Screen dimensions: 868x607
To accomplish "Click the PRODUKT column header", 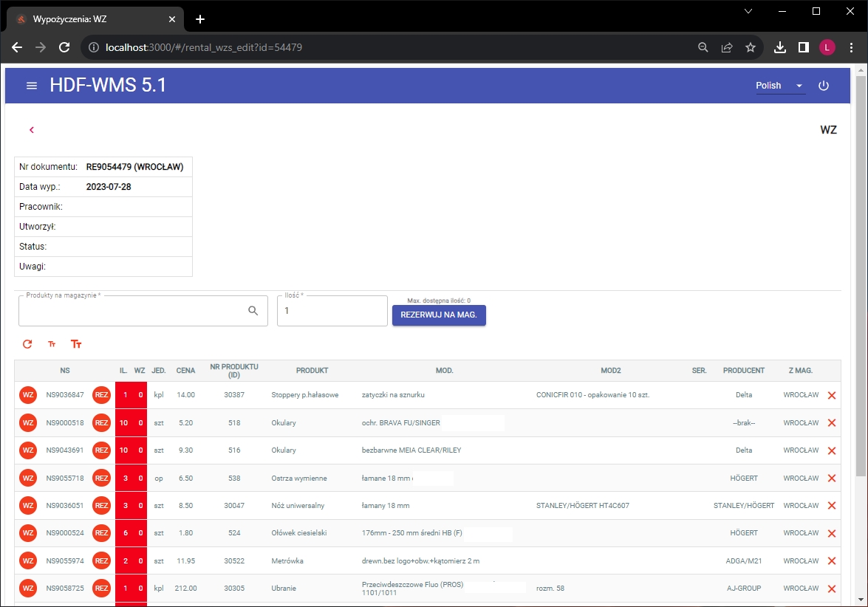I will (x=312, y=371).
